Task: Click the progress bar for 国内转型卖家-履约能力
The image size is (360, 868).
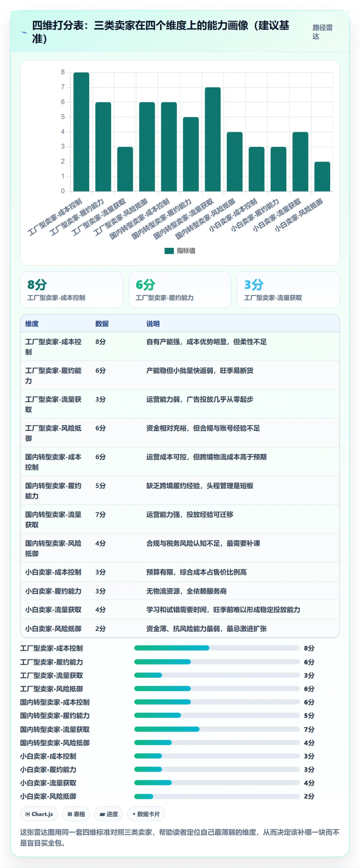Action: coord(217,715)
